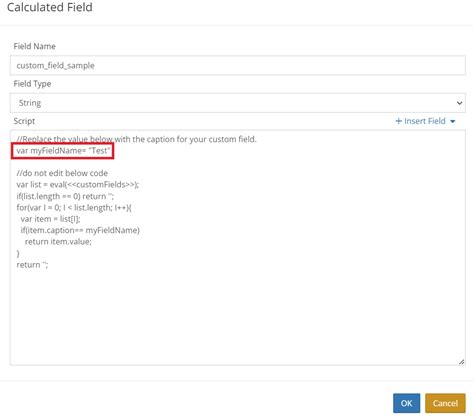Click the item.caption comparison line

(x=80, y=230)
